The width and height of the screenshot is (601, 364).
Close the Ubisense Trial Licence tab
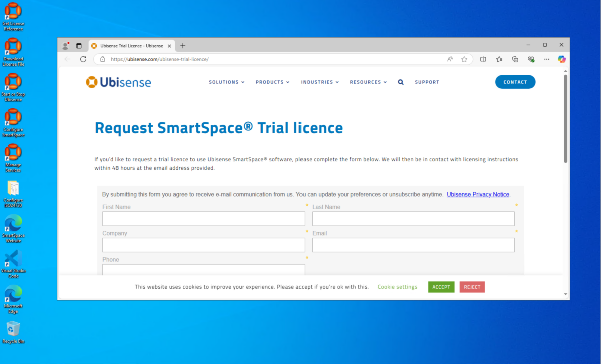(x=169, y=46)
